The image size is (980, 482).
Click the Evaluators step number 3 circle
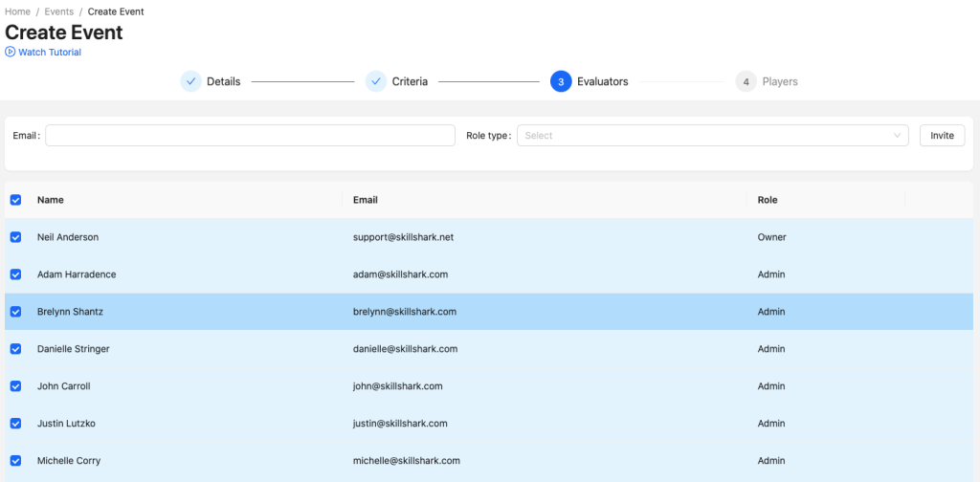point(561,81)
